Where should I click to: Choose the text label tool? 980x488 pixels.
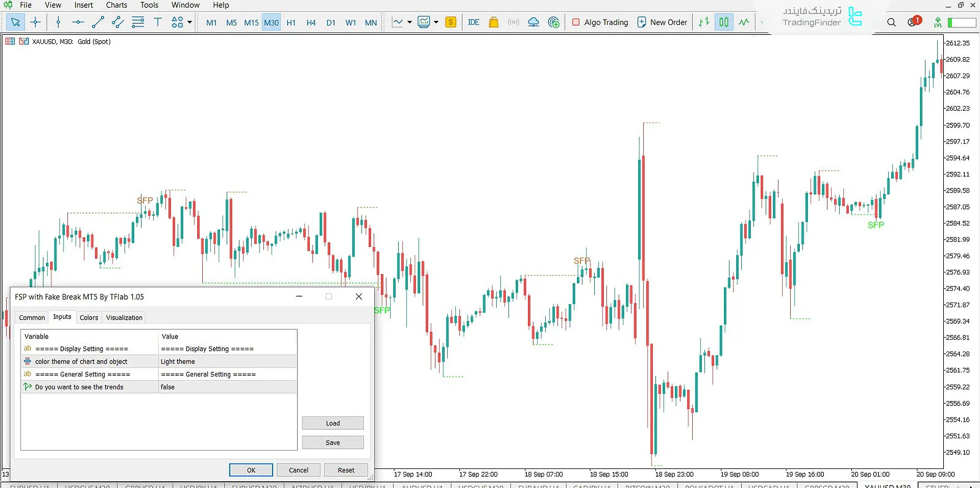pos(157,23)
